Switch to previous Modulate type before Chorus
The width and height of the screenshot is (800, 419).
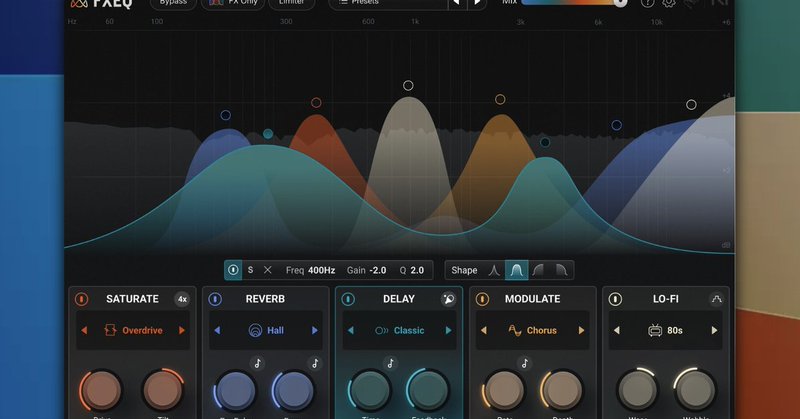click(484, 331)
